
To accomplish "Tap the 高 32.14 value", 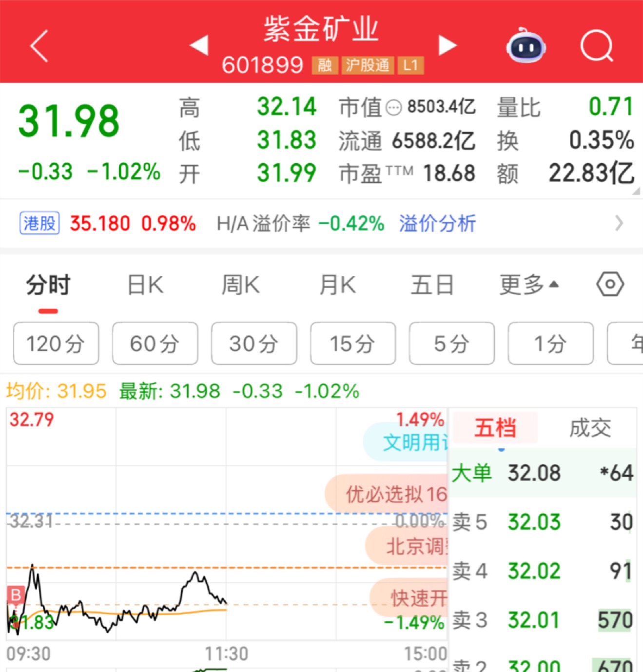I will [x=287, y=107].
